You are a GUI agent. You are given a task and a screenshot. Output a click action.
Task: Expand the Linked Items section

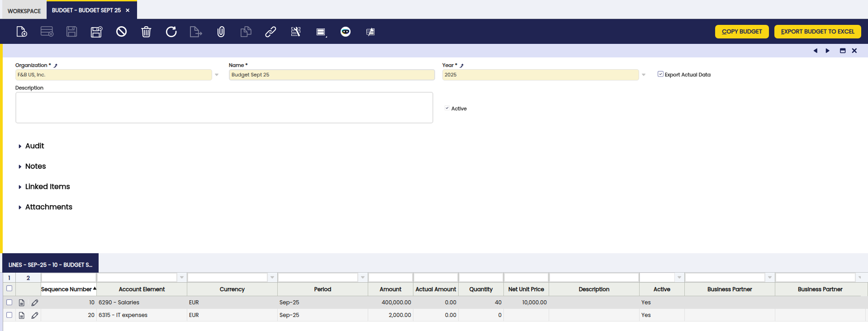47,187
